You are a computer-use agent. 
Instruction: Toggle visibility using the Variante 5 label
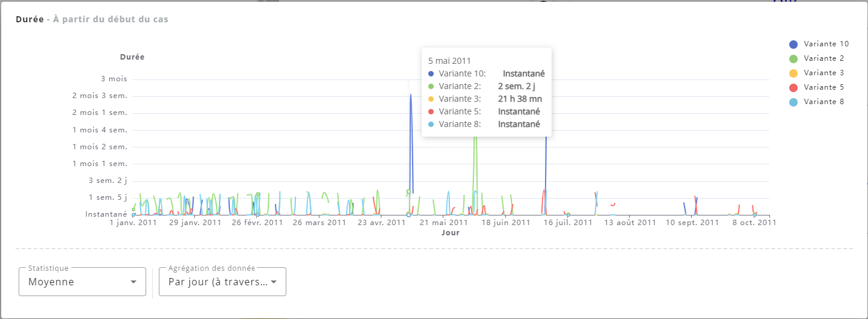[x=823, y=87]
